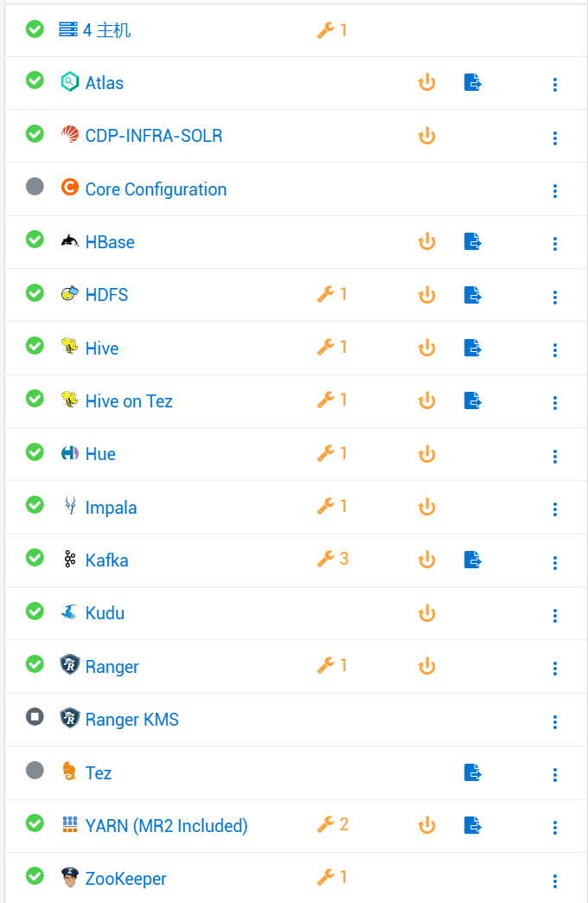Open the actions dropdown for Atlas
The height and width of the screenshot is (903, 588).
click(555, 85)
